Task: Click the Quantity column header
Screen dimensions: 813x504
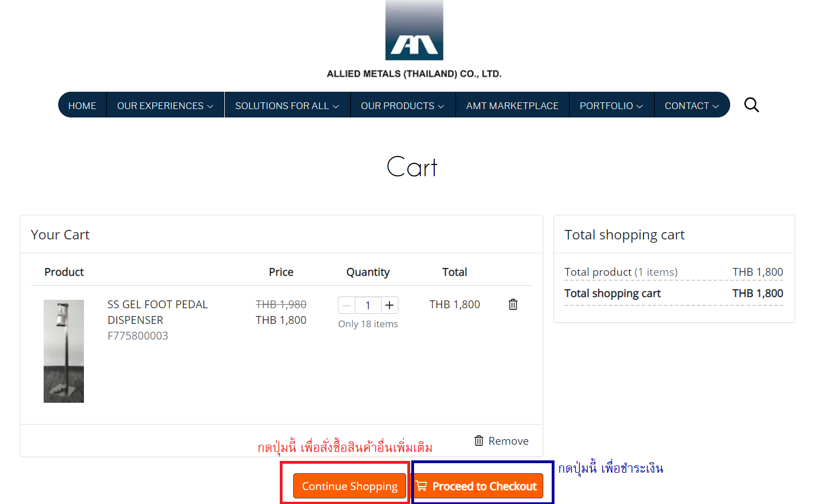Action: pyautogui.click(x=368, y=272)
